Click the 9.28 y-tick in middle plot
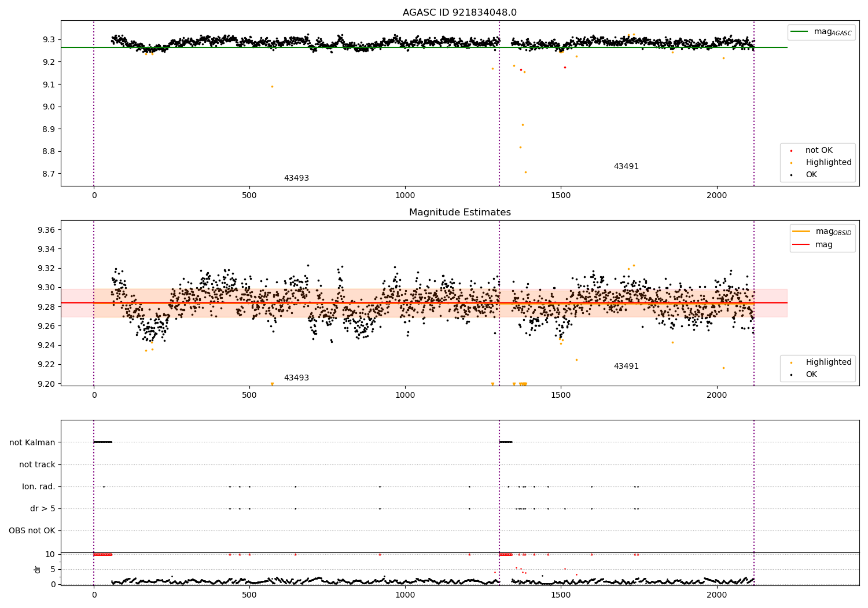 (46, 307)
